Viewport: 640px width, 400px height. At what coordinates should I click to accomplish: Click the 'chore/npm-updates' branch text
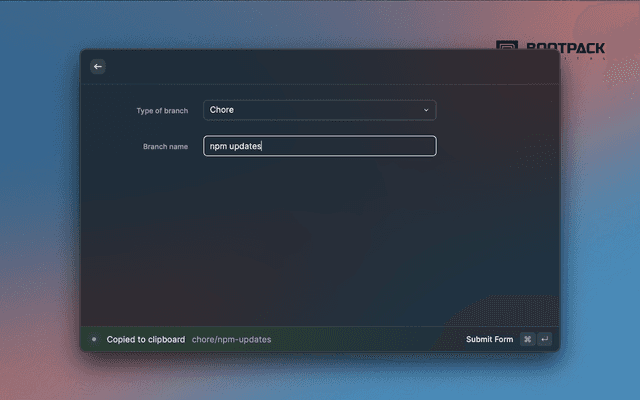[231, 339]
